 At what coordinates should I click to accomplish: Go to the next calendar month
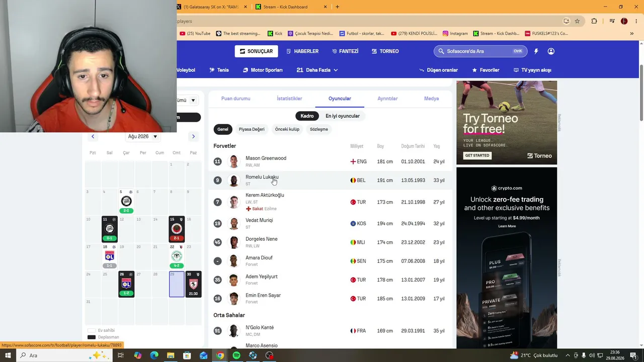193,136
